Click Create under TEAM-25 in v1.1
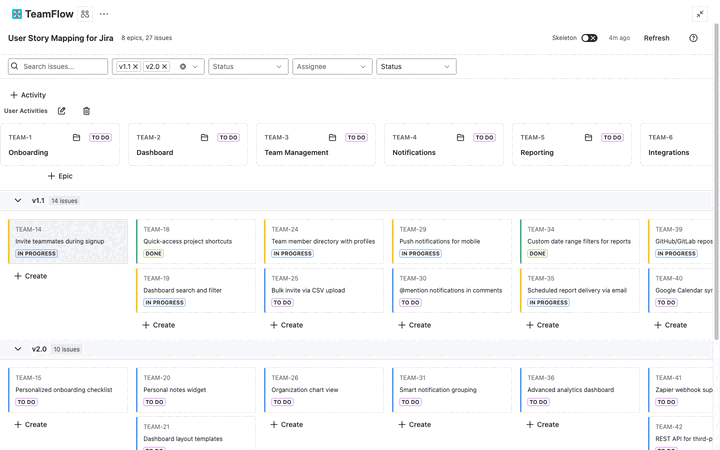This screenshot has width=720, height=450. pyautogui.click(x=287, y=325)
